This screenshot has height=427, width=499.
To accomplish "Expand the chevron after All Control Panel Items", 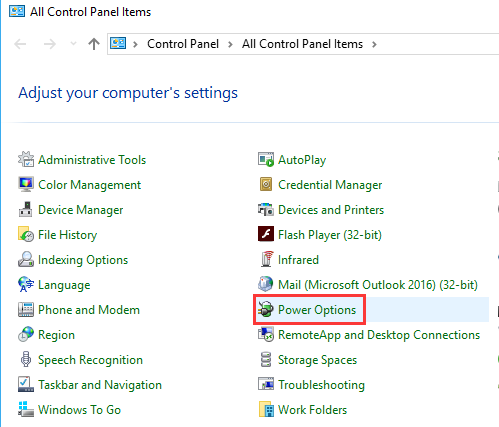I will (374, 44).
